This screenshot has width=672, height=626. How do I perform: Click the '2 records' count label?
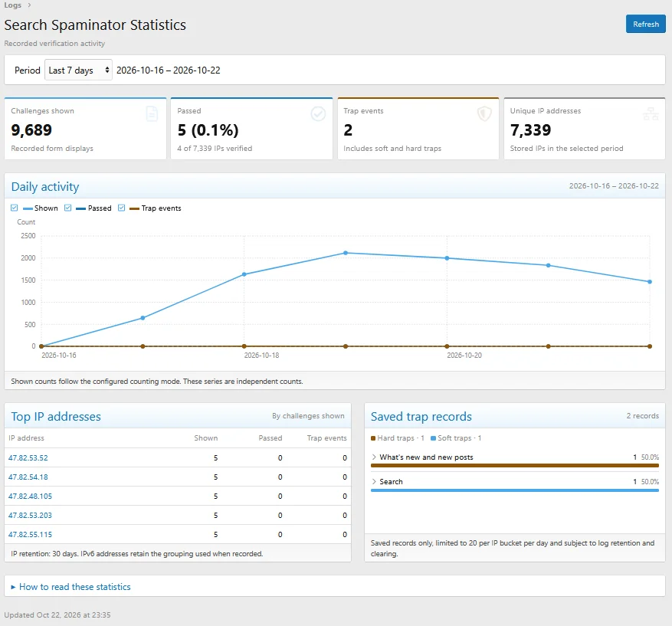642,415
